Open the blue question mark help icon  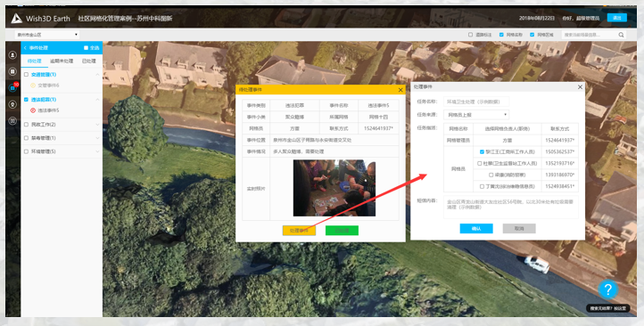tap(607, 289)
